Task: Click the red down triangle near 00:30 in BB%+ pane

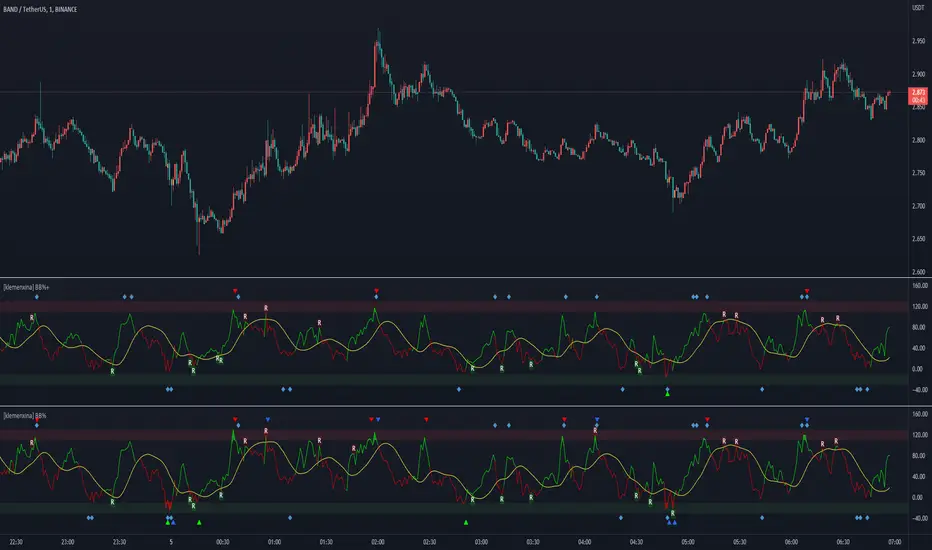Action: [x=236, y=291]
